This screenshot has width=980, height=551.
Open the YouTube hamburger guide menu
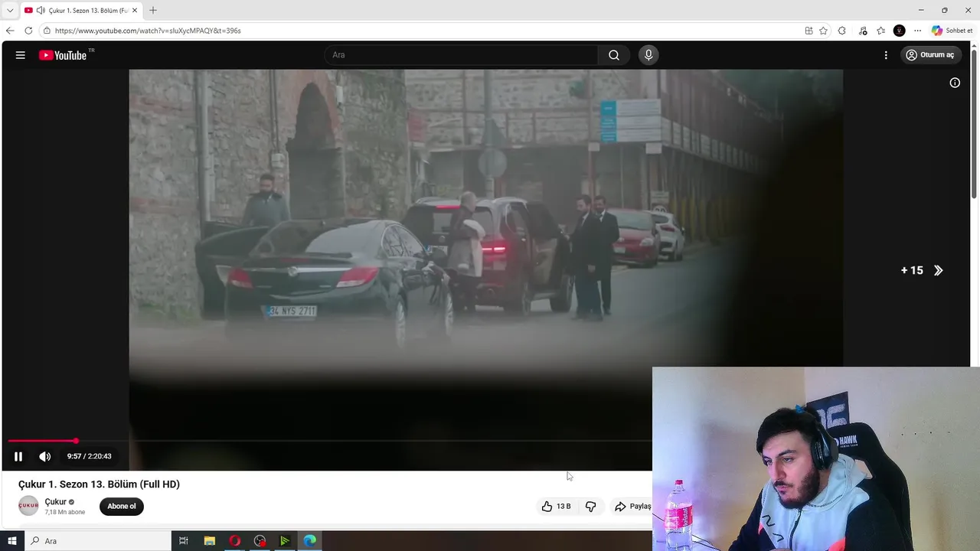(21, 55)
